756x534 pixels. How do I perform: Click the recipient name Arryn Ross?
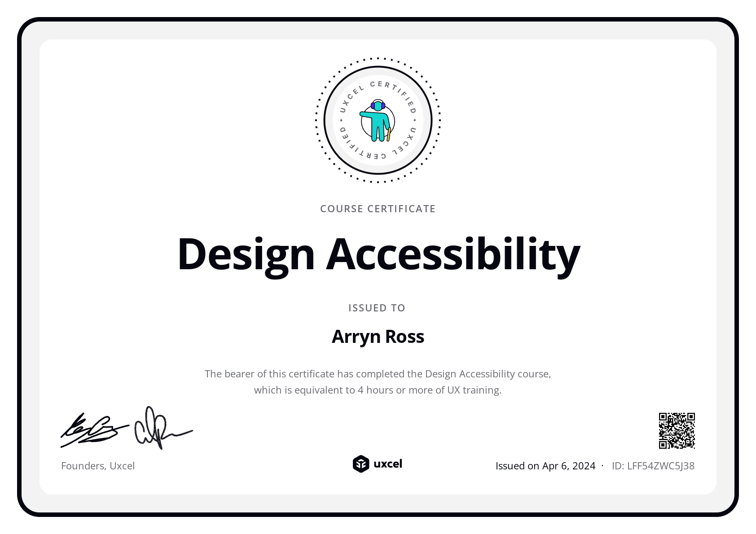[378, 336]
